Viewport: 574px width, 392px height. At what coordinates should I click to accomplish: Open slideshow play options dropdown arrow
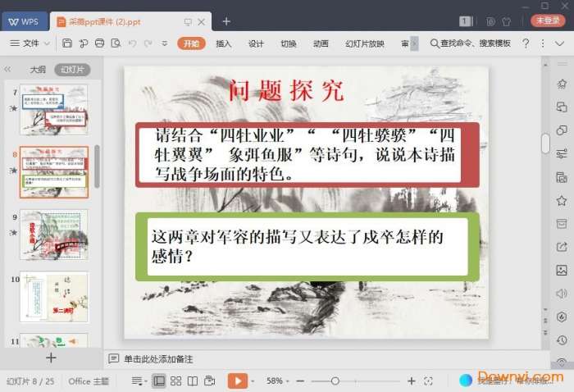click(x=253, y=381)
